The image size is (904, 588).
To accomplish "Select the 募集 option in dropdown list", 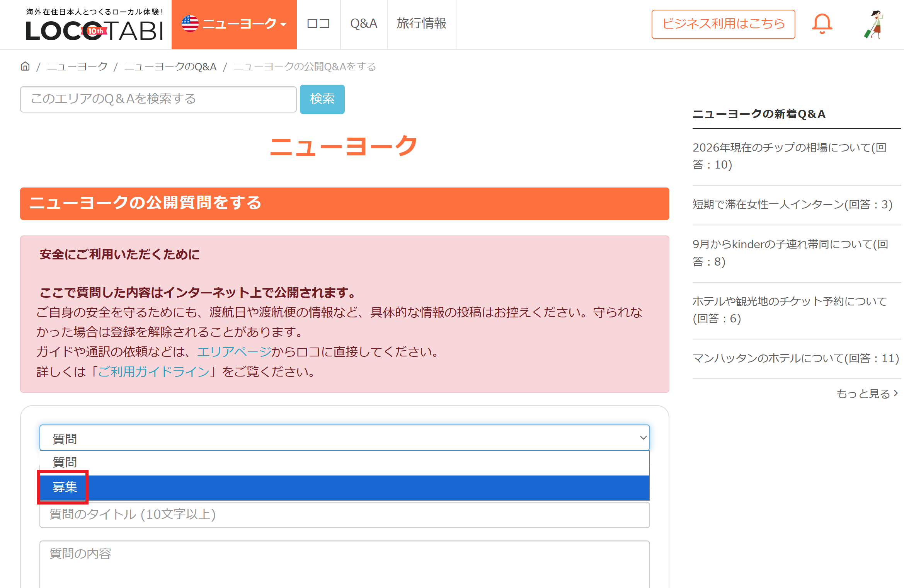I will coord(344,487).
